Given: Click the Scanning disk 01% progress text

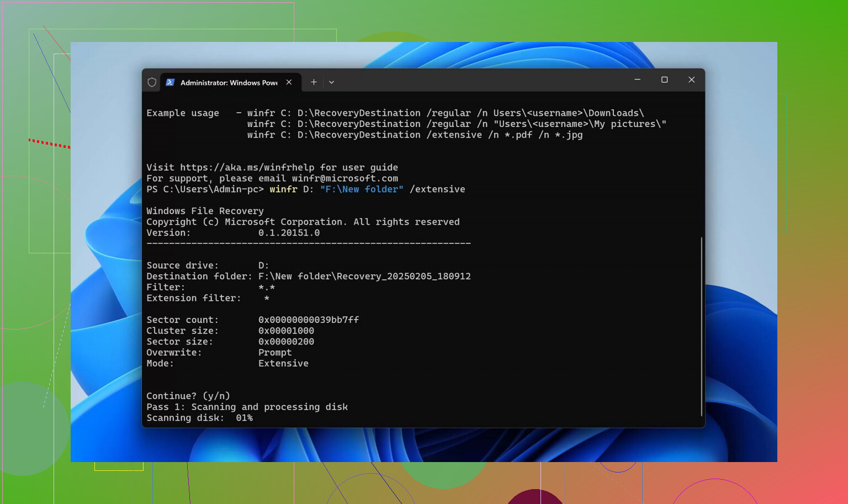Looking at the screenshot, I should tap(199, 418).
